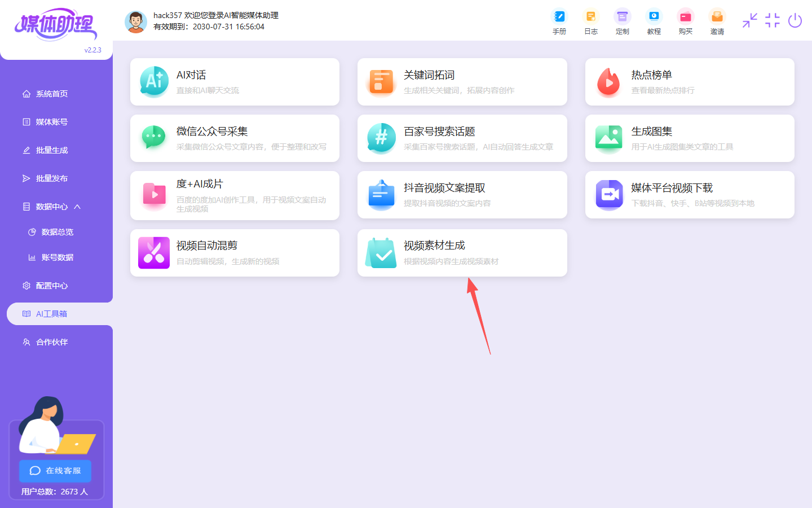Image resolution: width=812 pixels, height=508 pixels.
Task: Open the 手册 manual icon
Action: [x=559, y=22]
